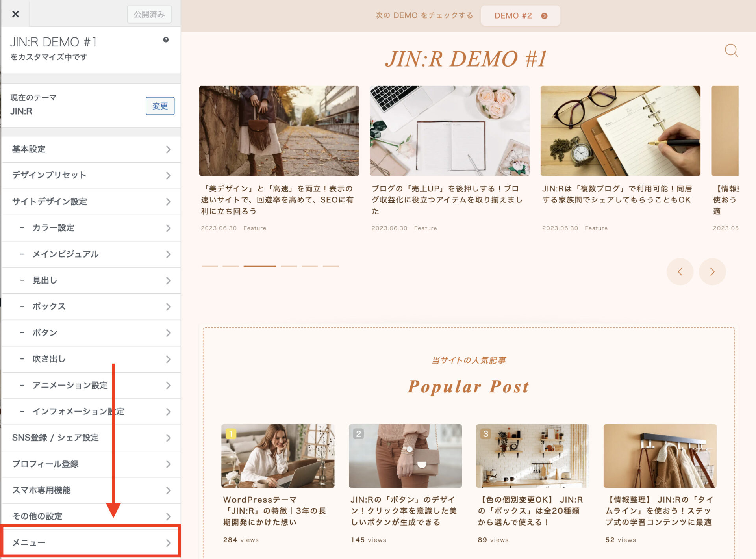Image resolution: width=756 pixels, height=559 pixels.
Task: Click 当サイトの人気記事 subtitle
Action: point(469,360)
